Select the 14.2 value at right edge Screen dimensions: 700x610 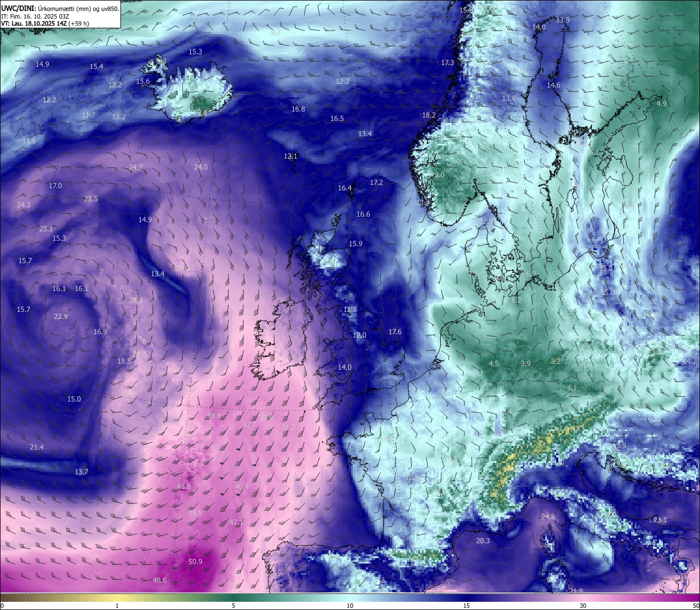point(690,361)
